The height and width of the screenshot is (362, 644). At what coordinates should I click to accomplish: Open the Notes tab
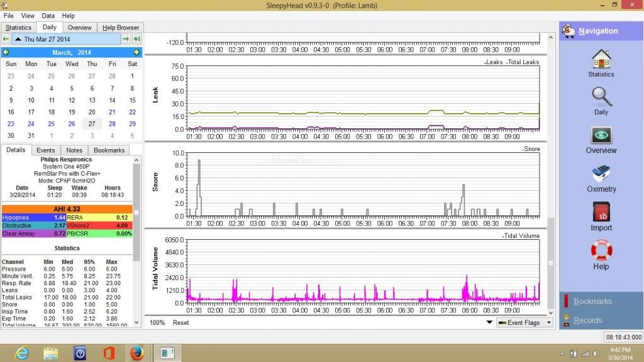[x=74, y=150]
